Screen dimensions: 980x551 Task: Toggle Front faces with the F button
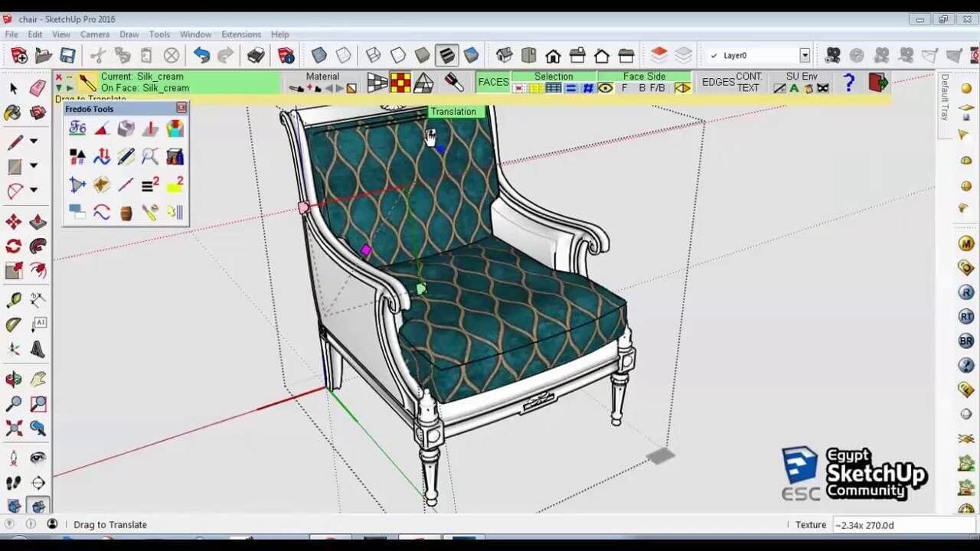click(x=623, y=88)
